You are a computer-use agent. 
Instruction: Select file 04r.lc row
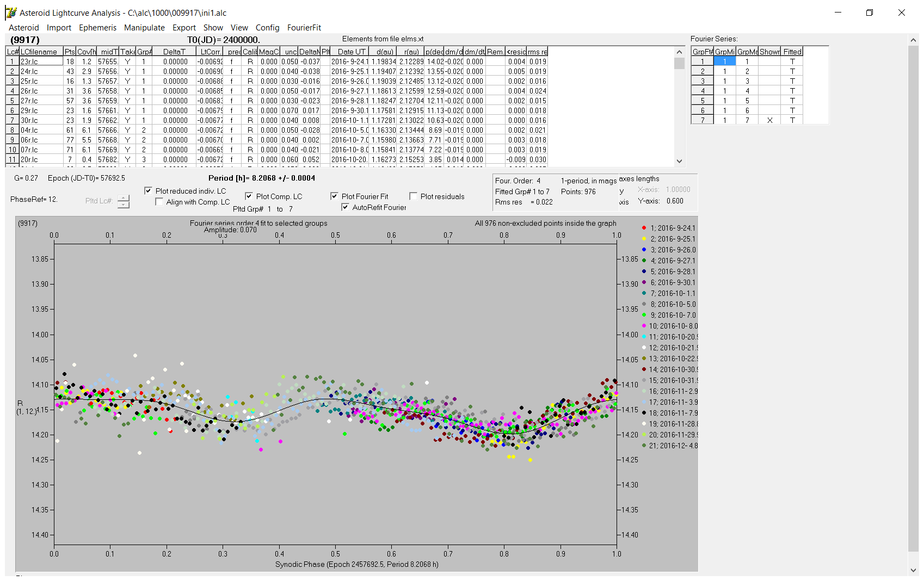[x=41, y=130]
